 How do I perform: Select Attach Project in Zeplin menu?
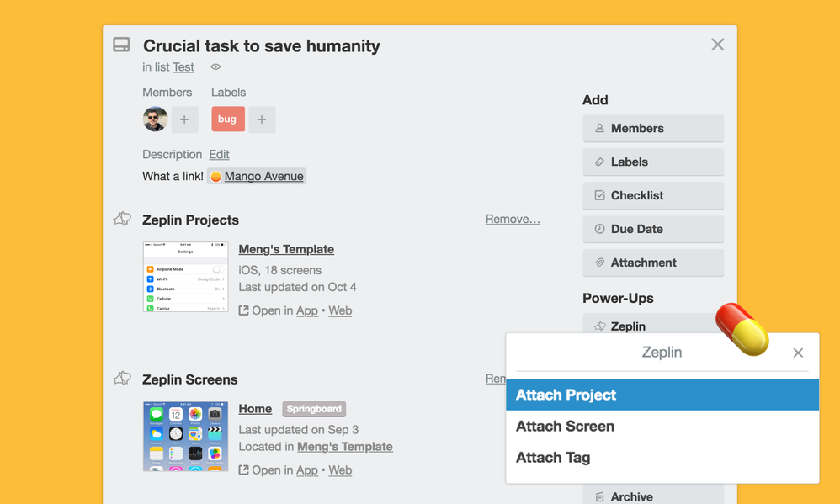point(662,395)
